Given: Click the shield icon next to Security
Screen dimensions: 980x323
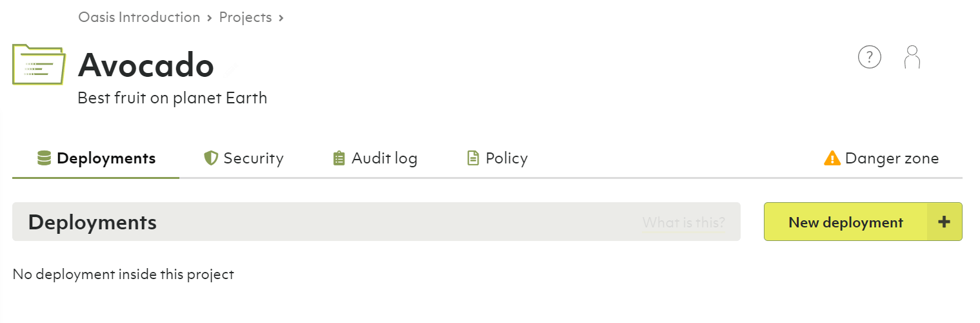Looking at the screenshot, I should click(x=210, y=158).
